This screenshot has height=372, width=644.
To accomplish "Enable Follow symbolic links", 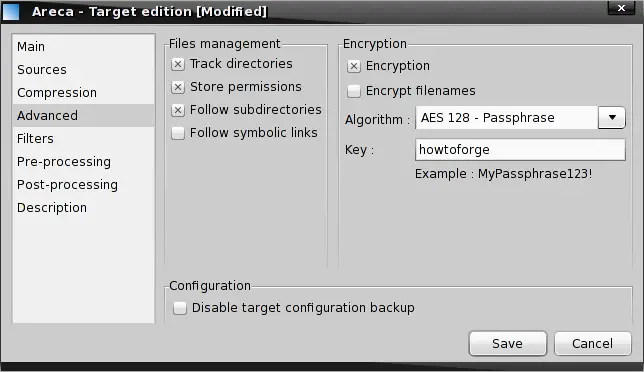I will pyautogui.click(x=178, y=133).
